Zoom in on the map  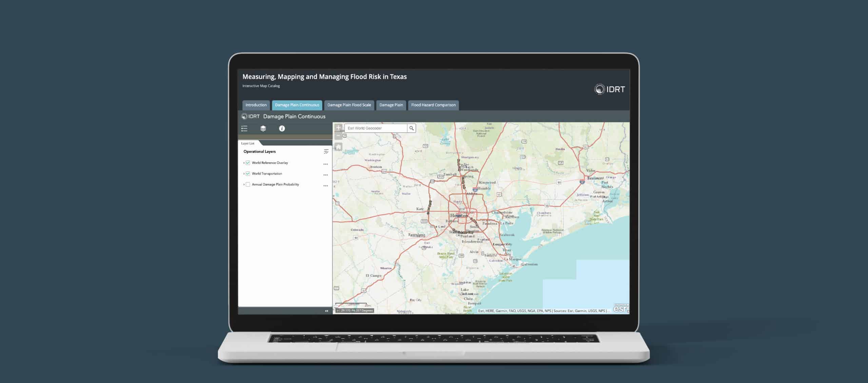[338, 128]
